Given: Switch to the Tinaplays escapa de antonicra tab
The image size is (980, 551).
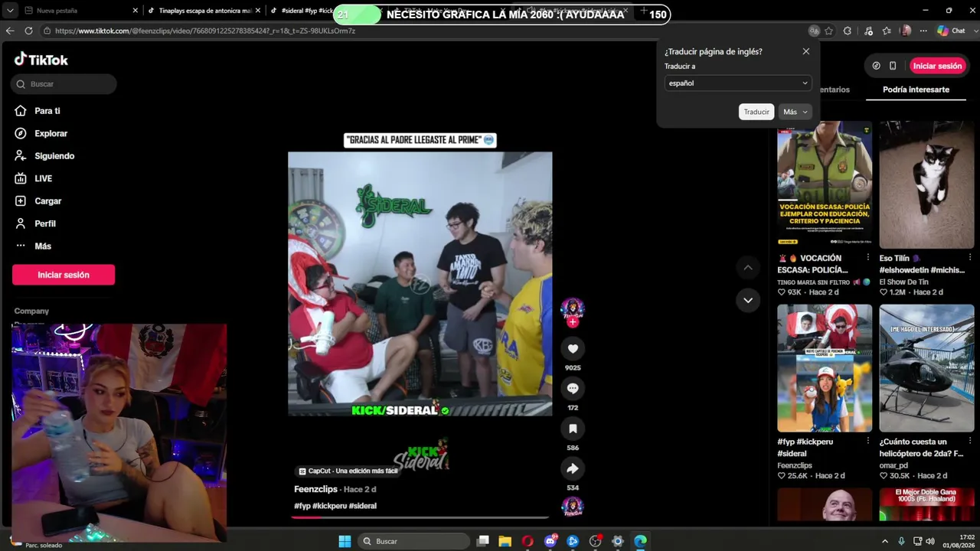Looking at the screenshot, I should pyautogui.click(x=204, y=11).
